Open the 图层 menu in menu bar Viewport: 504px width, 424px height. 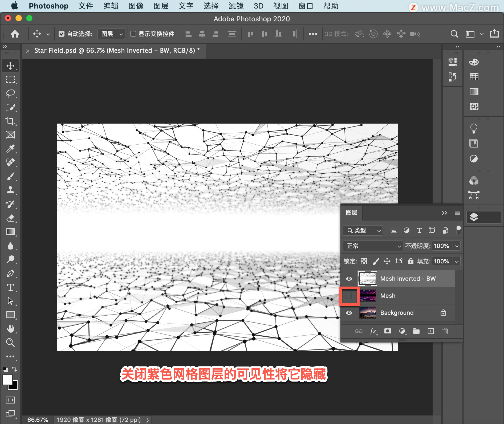pos(161,6)
